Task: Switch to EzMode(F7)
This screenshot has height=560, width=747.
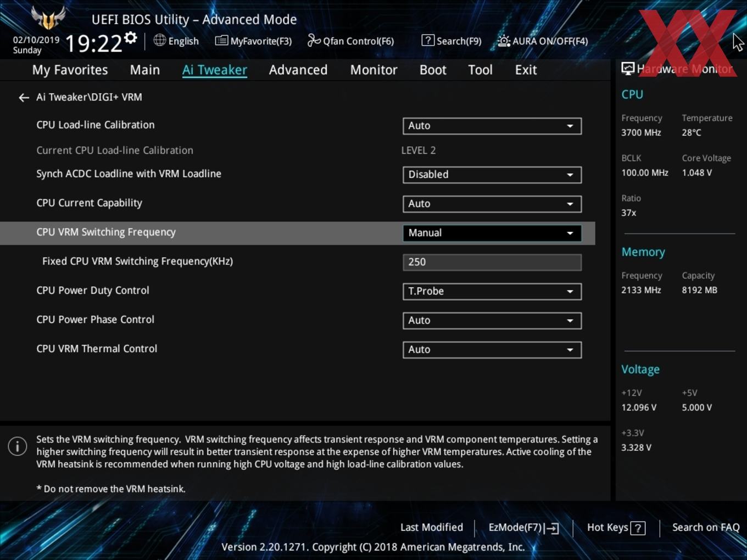Action: [x=515, y=528]
